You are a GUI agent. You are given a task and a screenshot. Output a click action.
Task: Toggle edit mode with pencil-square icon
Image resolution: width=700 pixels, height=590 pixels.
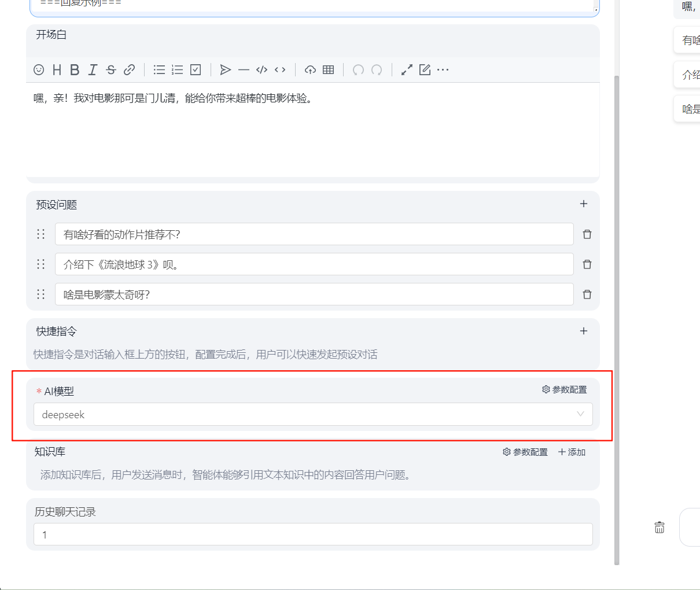425,70
